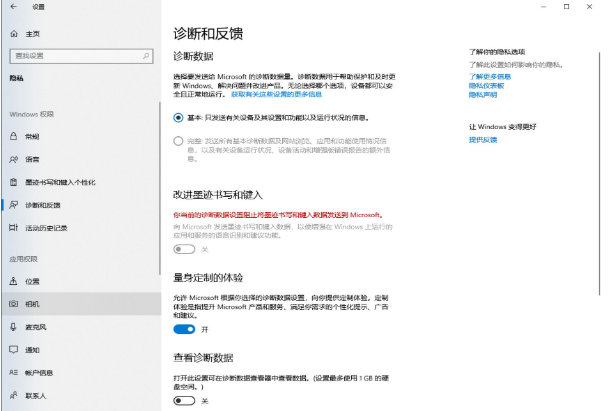Click the 麦克风 microphone icon
Viewport: 609px width, 411px height.
click(x=14, y=327)
